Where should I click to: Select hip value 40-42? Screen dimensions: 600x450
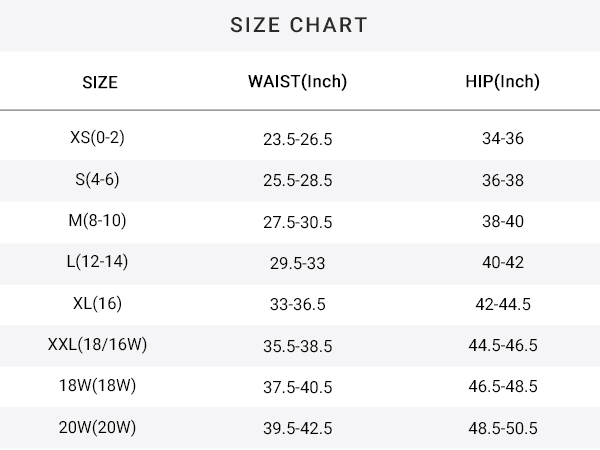[x=503, y=262]
